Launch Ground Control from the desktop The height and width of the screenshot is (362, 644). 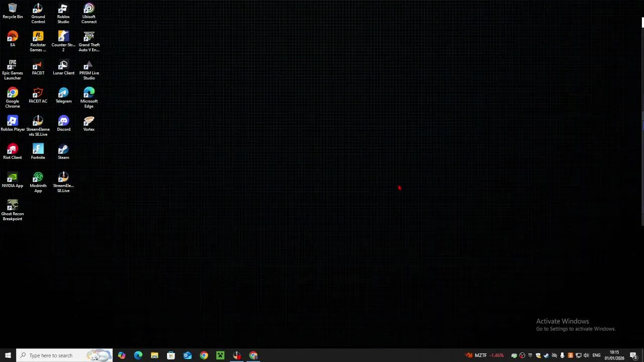38,14
